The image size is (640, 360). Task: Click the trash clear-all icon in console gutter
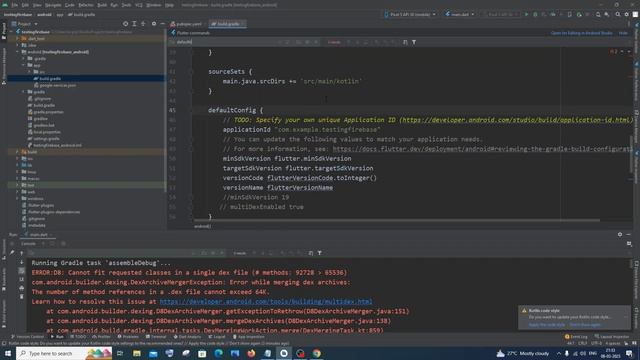[x=22, y=296]
